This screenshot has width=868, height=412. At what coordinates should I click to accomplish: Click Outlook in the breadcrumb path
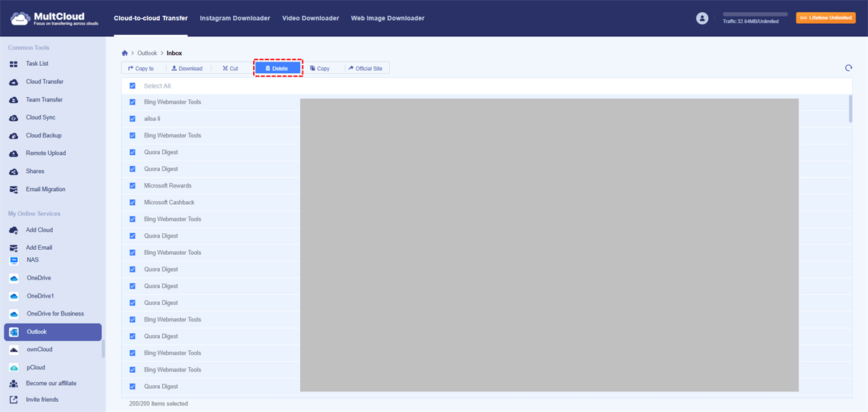[147, 53]
